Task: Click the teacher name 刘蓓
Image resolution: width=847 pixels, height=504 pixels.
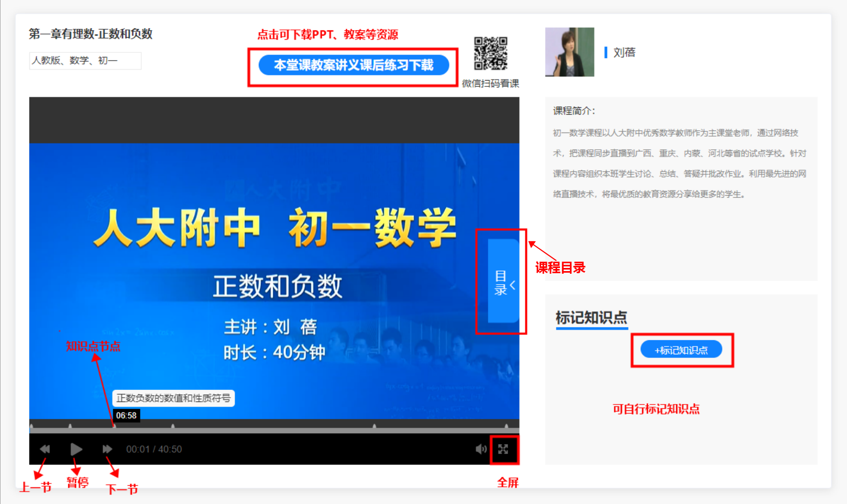Action: coord(624,52)
